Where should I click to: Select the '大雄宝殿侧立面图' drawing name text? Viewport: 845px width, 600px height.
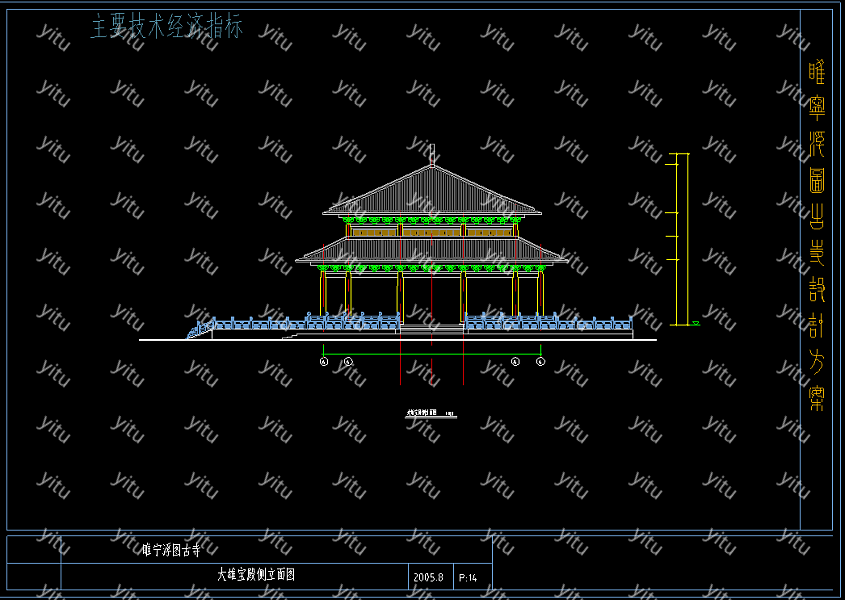coord(256,575)
